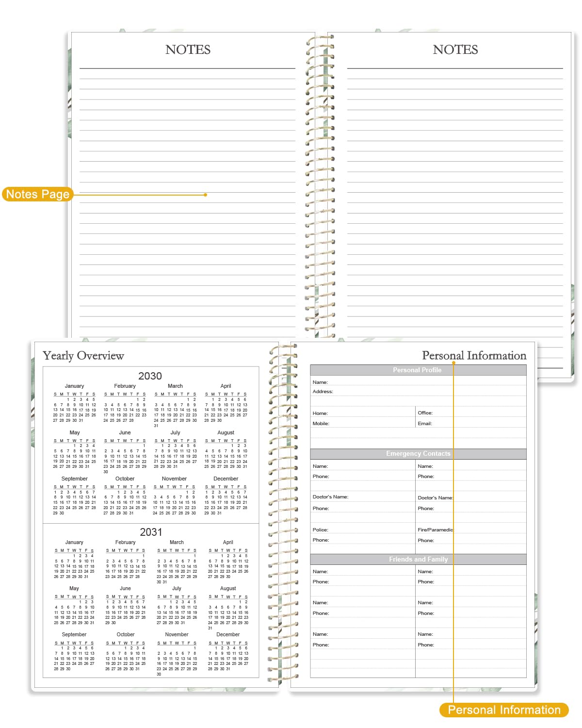Click the left page NOTES heading

[188, 50]
